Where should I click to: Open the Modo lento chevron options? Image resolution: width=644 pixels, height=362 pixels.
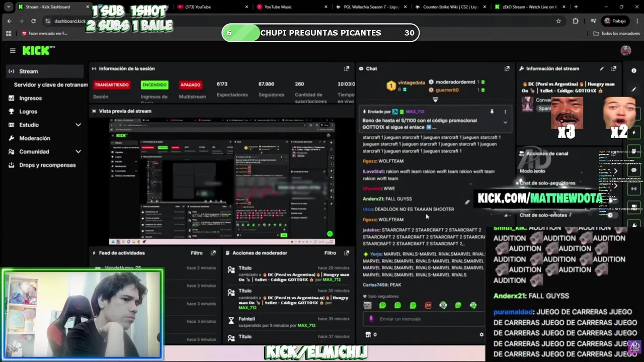pos(615,171)
